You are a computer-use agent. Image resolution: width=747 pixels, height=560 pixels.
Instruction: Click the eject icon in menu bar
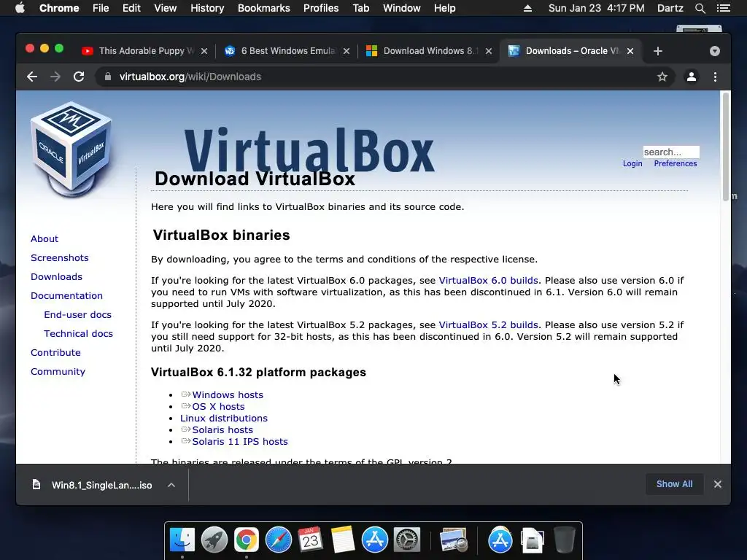pyautogui.click(x=527, y=8)
